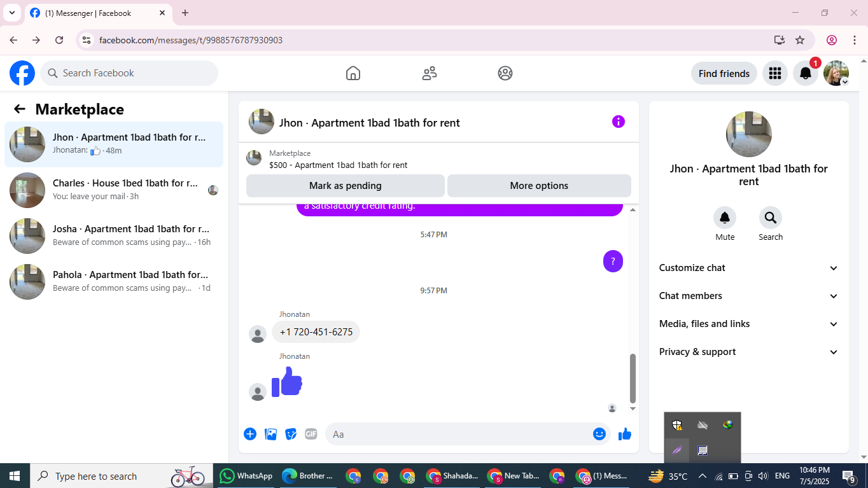Expand Chat members section

749,296
